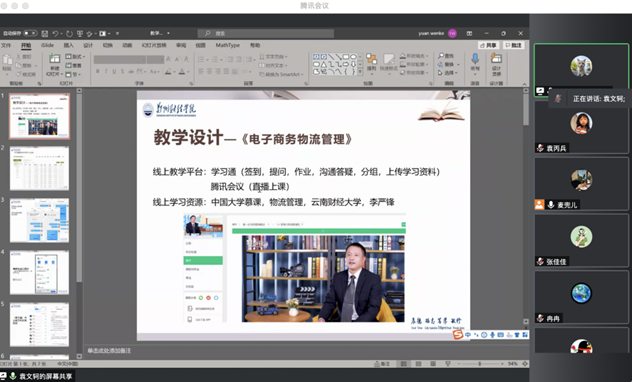Switch to the 插入 ribbon tab
The width and height of the screenshot is (632, 382).
pyautogui.click(x=69, y=45)
